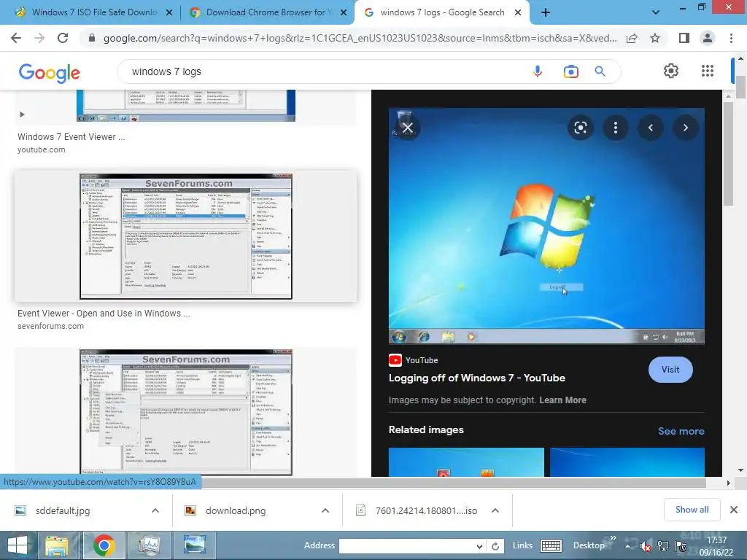Expand sddefault.jpg download options
The image size is (747, 560).
pyautogui.click(x=155, y=510)
